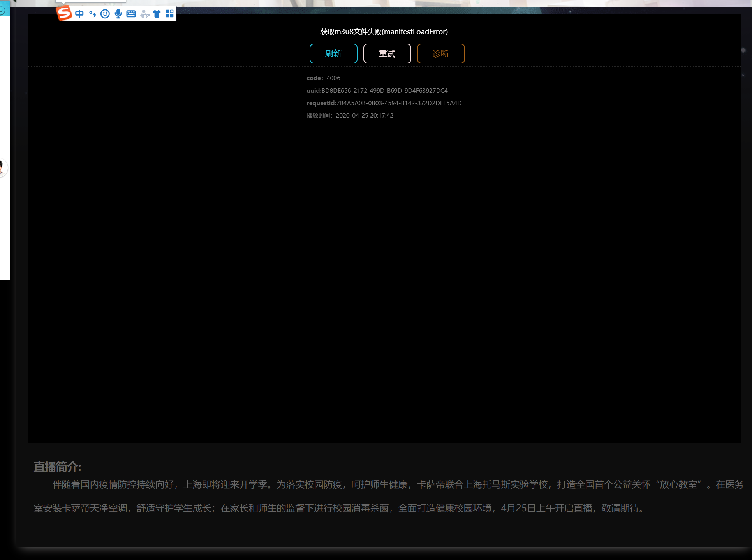
Task: Click the cartoon avatar on left edge
Action: coord(2,167)
